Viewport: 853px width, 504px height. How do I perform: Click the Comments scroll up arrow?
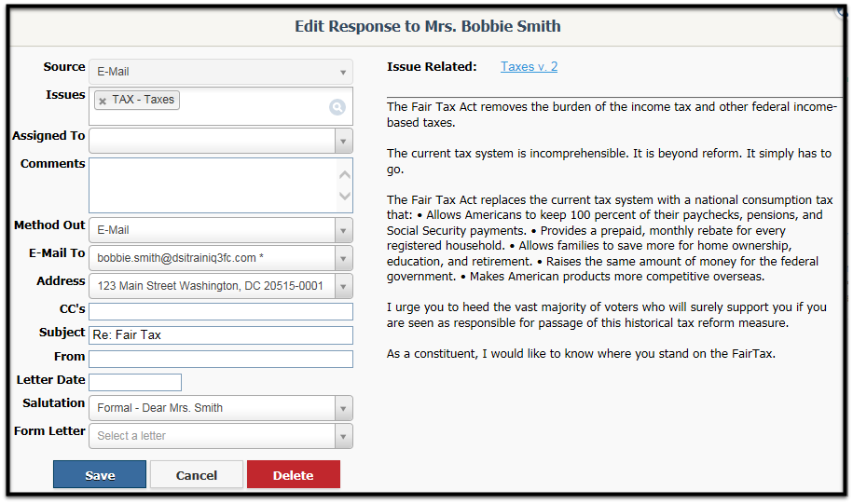[x=344, y=174]
